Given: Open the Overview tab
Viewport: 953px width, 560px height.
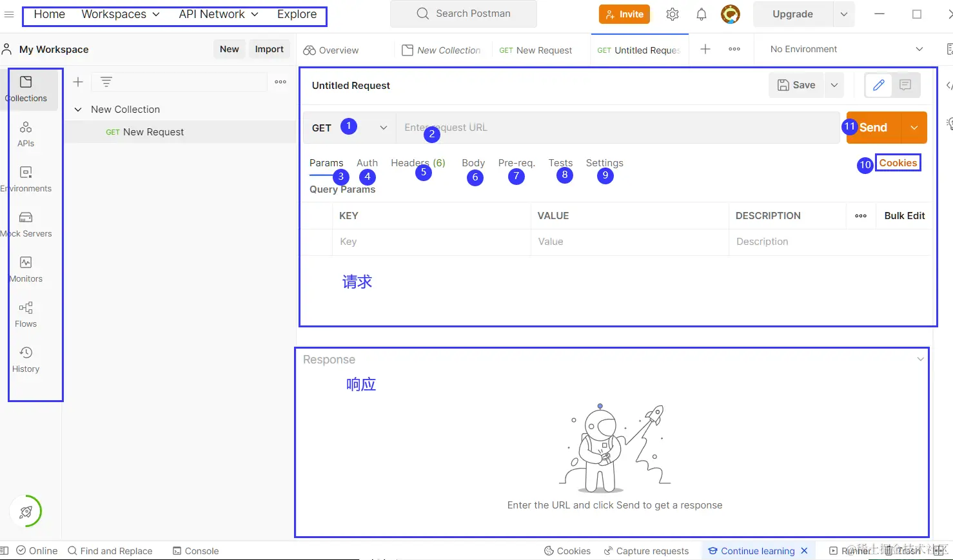Looking at the screenshot, I should tap(331, 50).
